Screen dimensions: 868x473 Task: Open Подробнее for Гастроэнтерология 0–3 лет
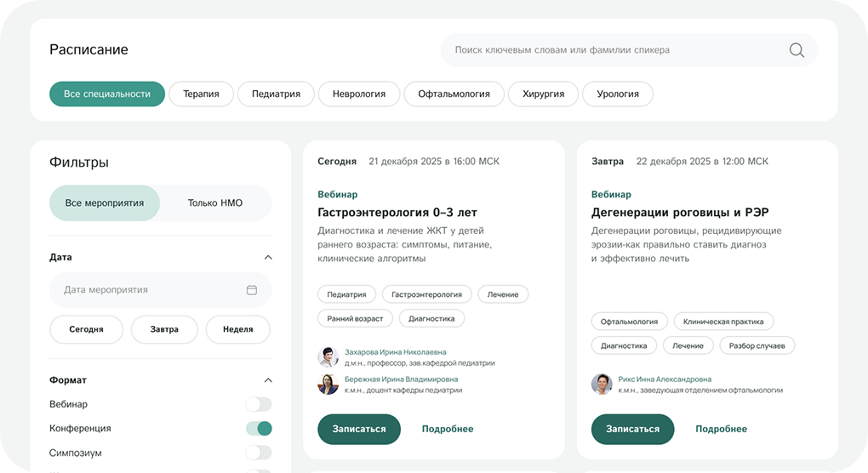click(448, 430)
